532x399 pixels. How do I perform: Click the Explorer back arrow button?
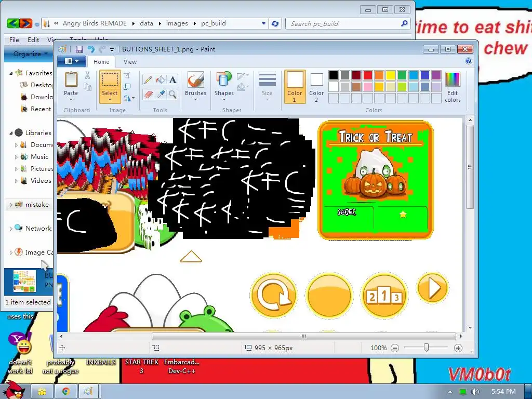click(13, 23)
